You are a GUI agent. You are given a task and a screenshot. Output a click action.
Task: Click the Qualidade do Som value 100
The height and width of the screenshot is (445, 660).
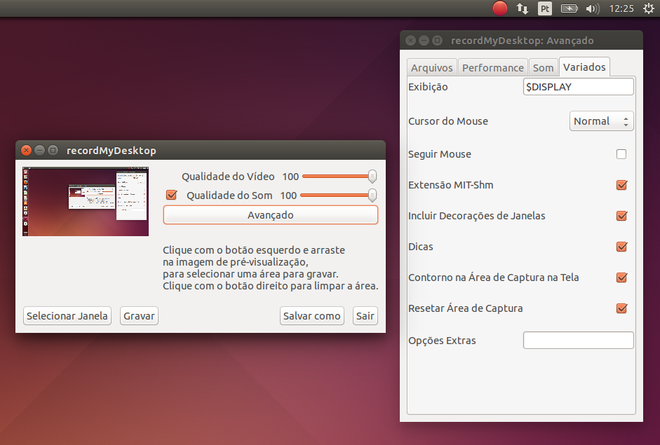pyautogui.click(x=288, y=195)
